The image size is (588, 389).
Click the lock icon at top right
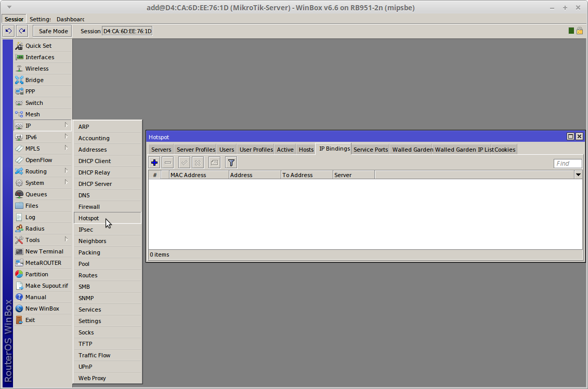click(580, 31)
